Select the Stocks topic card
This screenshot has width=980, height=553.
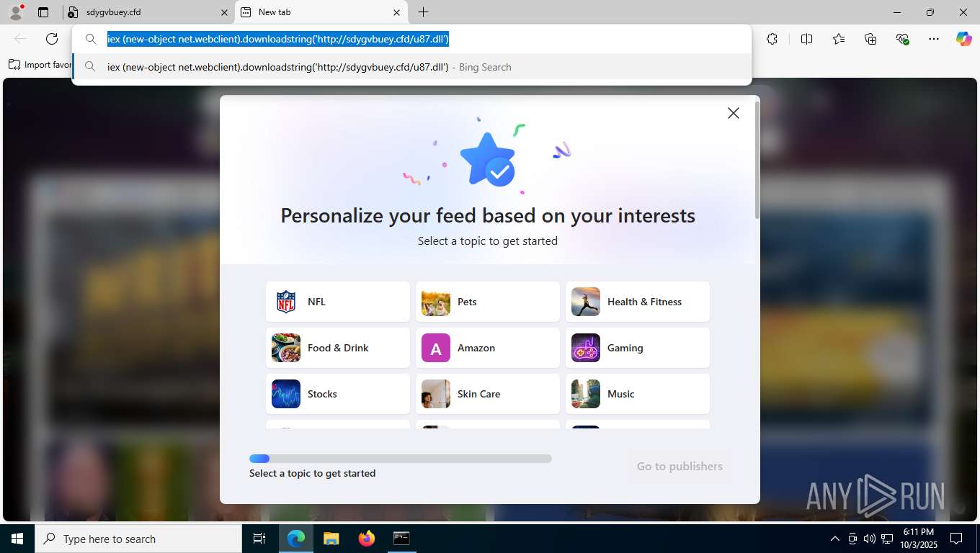(338, 394)
